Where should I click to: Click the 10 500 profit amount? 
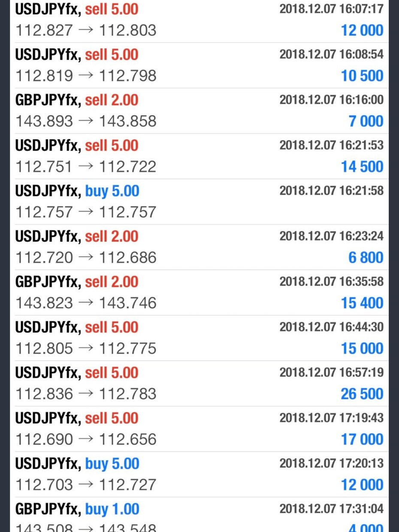click(362, 76)
